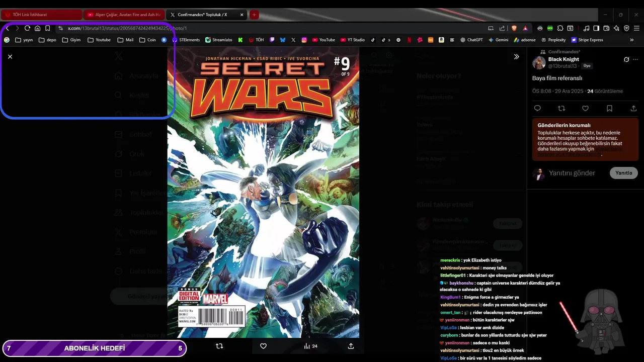Open the Confirmandos* community link
644x362 pixels.
[564, 52]
